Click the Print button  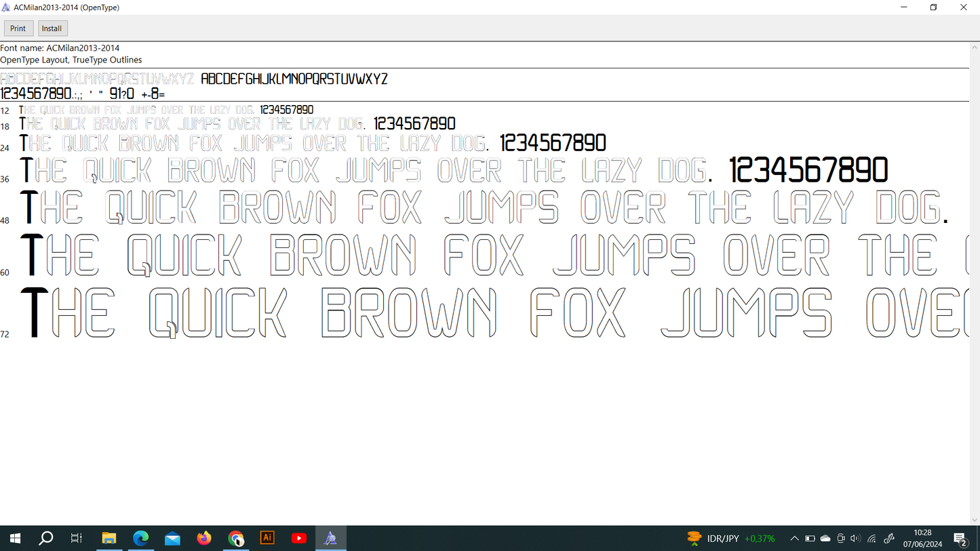point(18,28)
